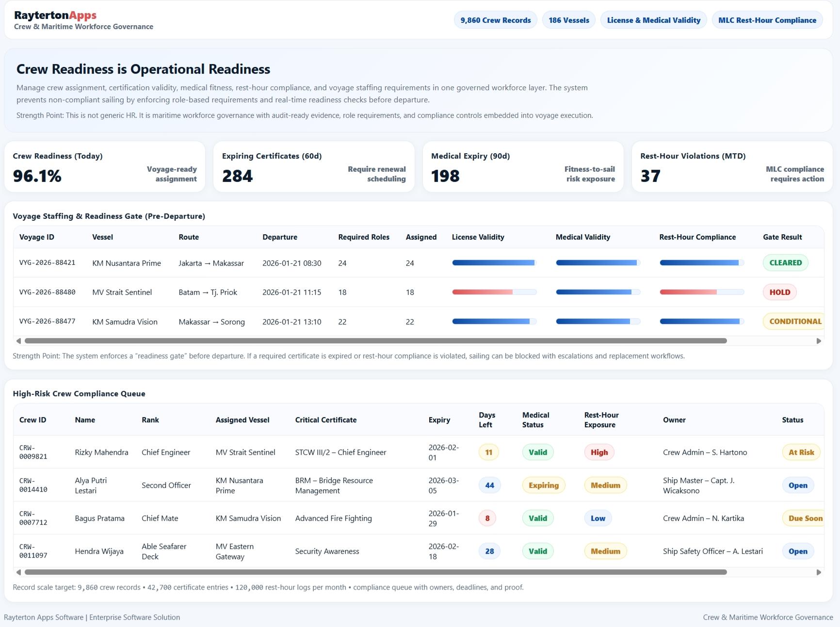Click MV Strait Sentinel license validity bar

pyautogui.click(x=494, y=292)
